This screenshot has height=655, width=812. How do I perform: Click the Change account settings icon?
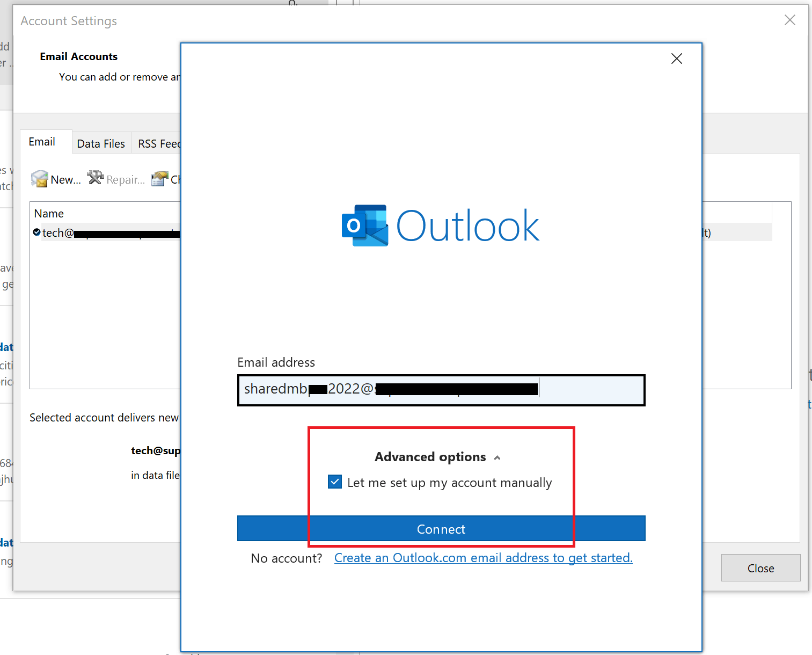click(159, 178)
